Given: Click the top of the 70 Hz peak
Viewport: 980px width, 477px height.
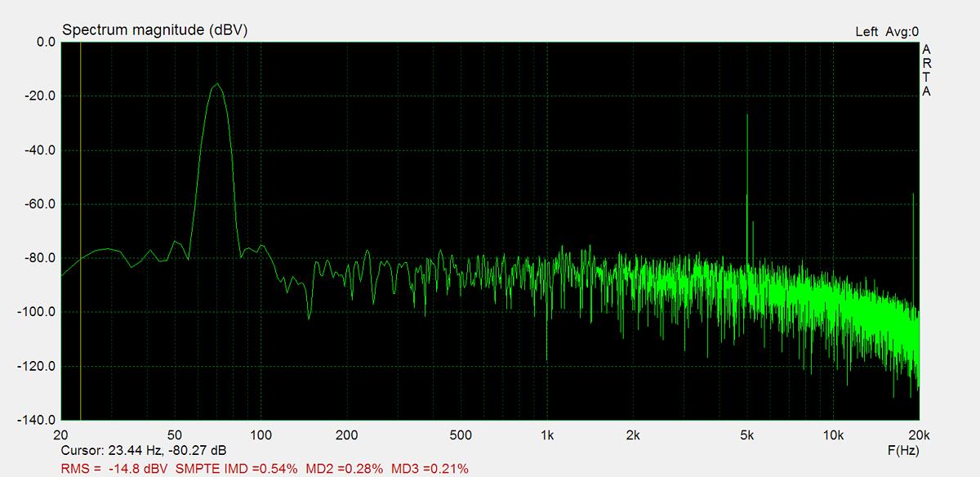Looking at the screenshot, I should [x=217, y=85].
